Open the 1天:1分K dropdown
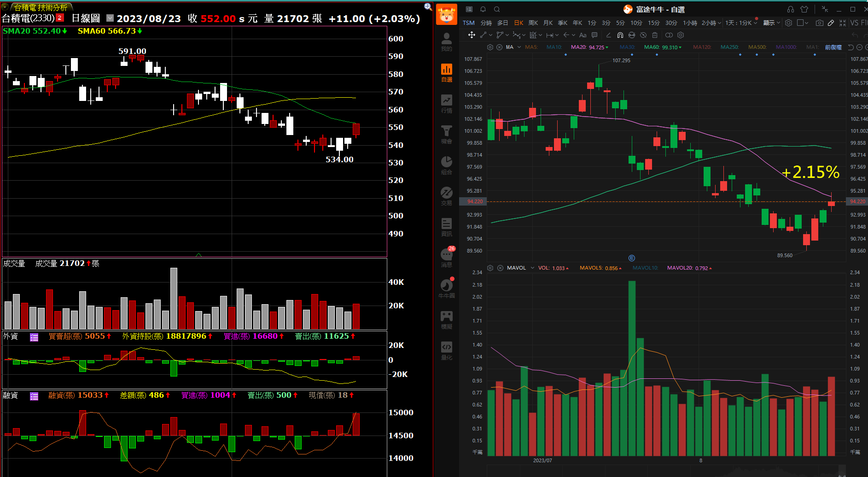The image size is (868, 477). point(741,23)
